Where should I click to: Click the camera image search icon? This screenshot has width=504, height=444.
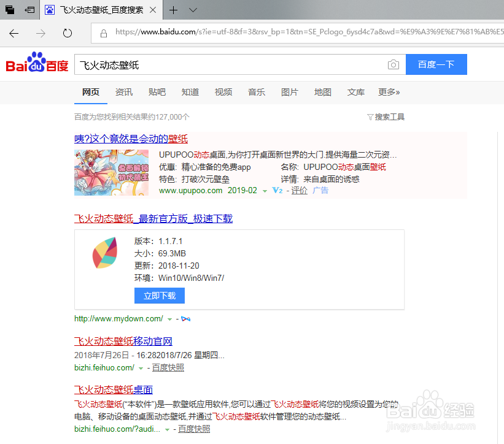tap(393, 64)
